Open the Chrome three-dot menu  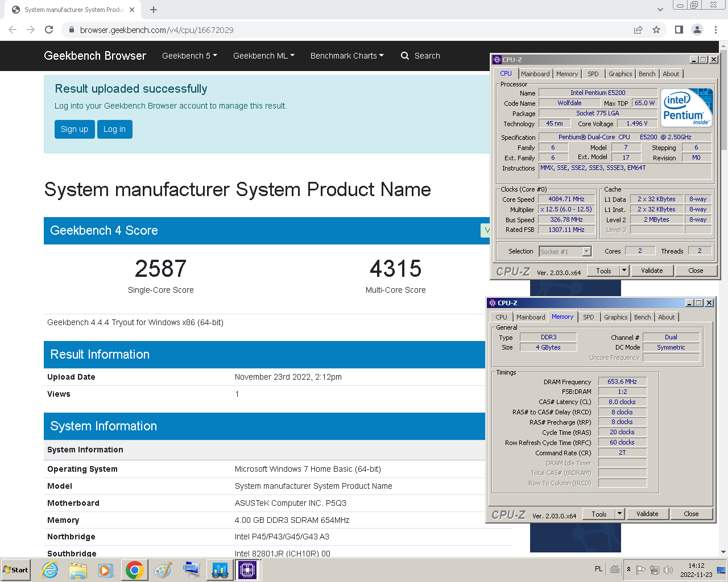716,30
